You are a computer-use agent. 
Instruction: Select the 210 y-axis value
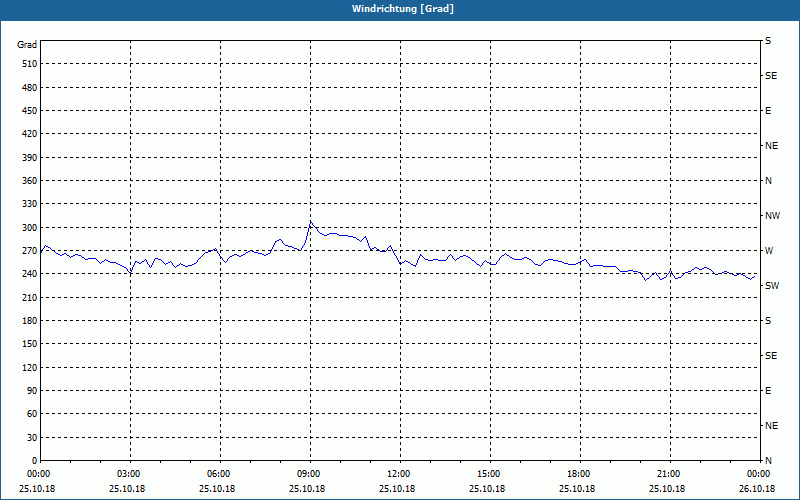click(29, 297)
